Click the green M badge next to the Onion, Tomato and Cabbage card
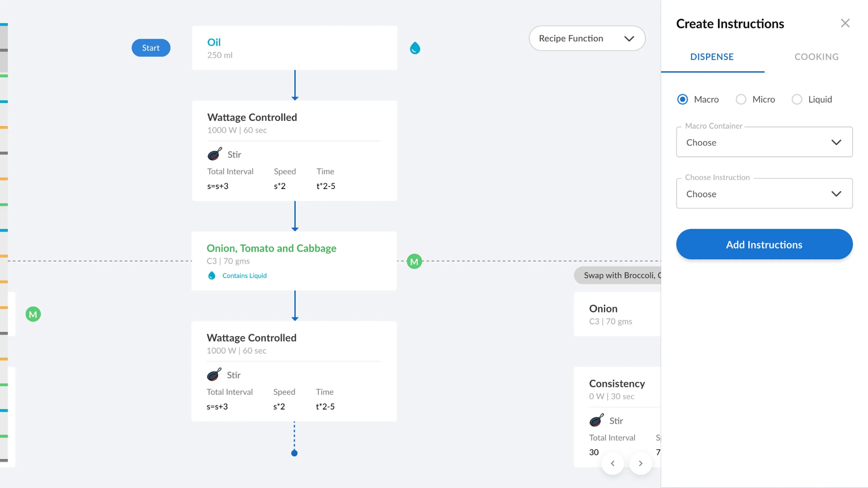Image resolution: width=868 pixels, height=488 pixels. click(414, 261)
